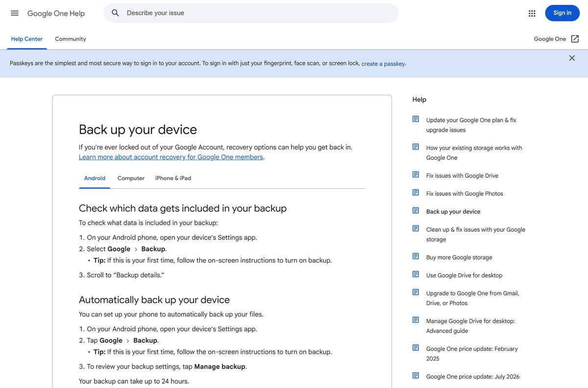Open Fix issues with Google Photos article
Image resolution: width=588 pixels, height=388 pixels.
point(465,194)
